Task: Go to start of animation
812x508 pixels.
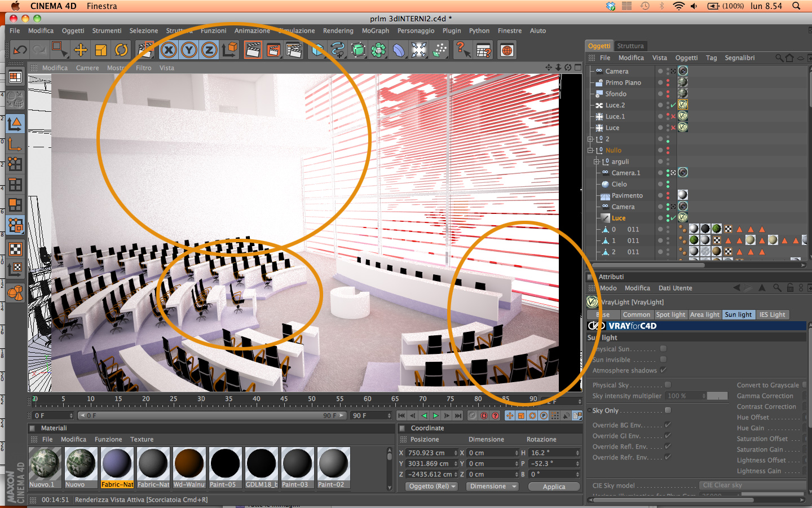Action: click(401, 415)
